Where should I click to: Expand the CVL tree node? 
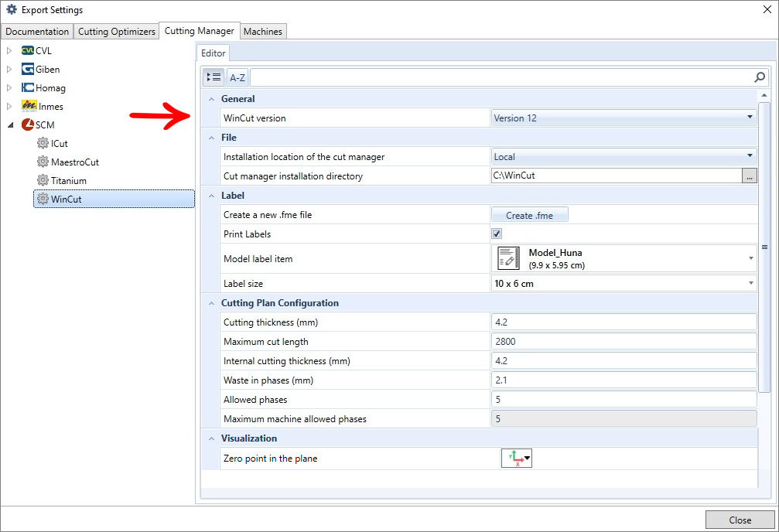[9, 51]
